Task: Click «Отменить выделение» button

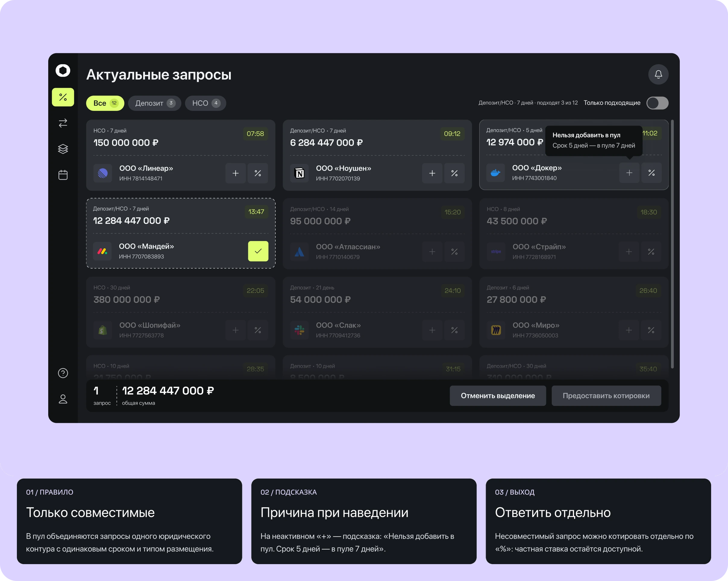Action: pyautogui.click(x=498, y=396)
